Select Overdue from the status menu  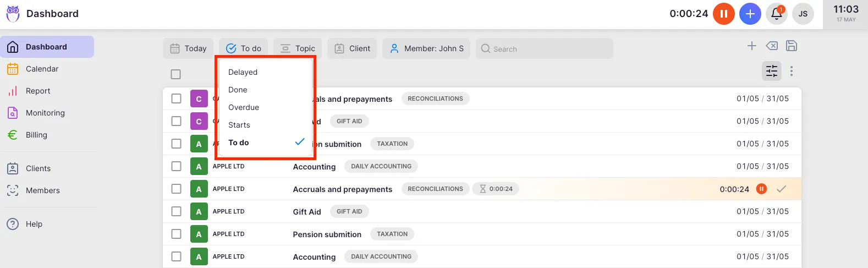244,107
